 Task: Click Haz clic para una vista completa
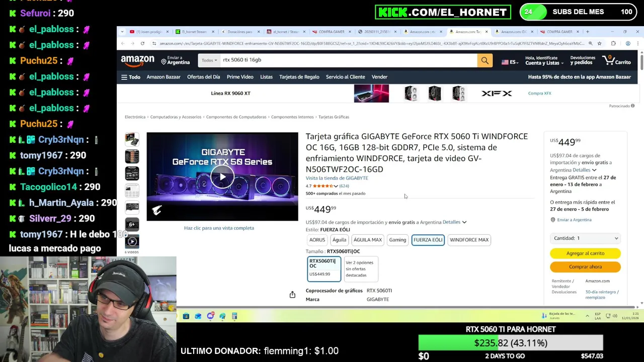(x=219, y=228)
